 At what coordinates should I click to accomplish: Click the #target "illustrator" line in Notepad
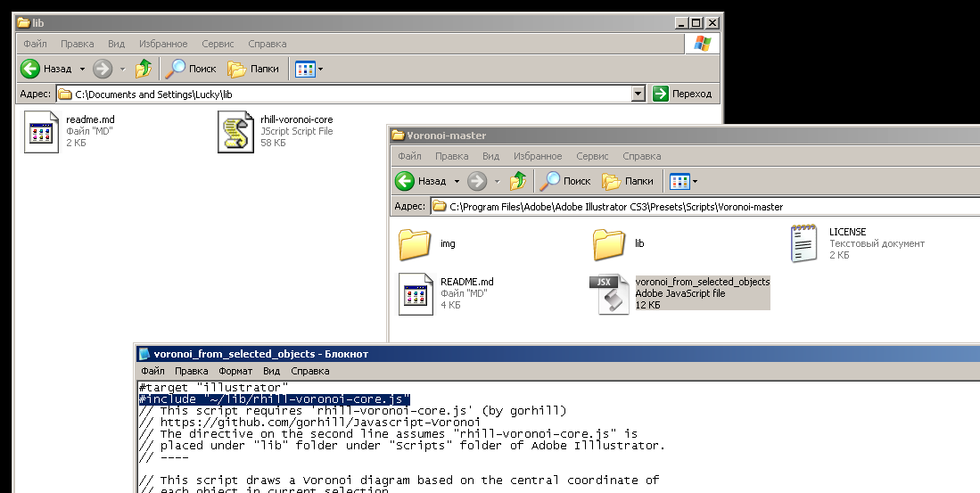(214, 388)
